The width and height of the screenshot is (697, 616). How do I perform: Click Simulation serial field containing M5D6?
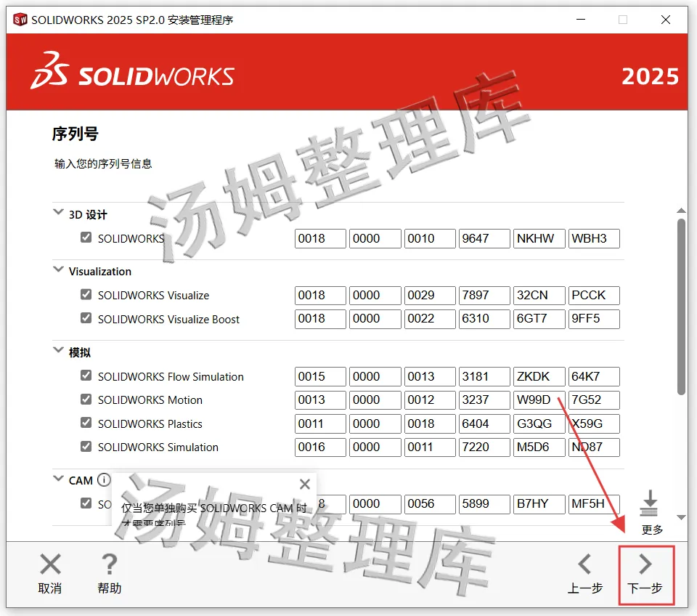(539, 447)
